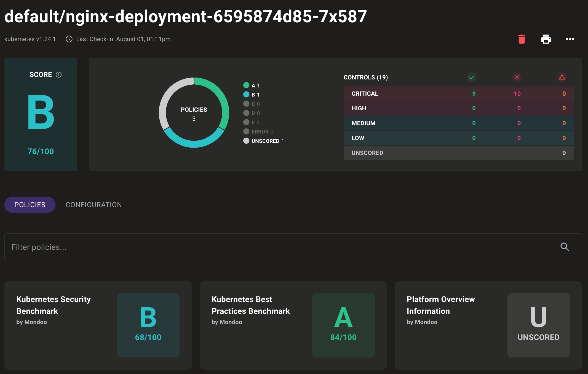This screenshot has height=374, width=588.
Task: Click the red X failed controls column icon
Action: (x=517, y=78)
